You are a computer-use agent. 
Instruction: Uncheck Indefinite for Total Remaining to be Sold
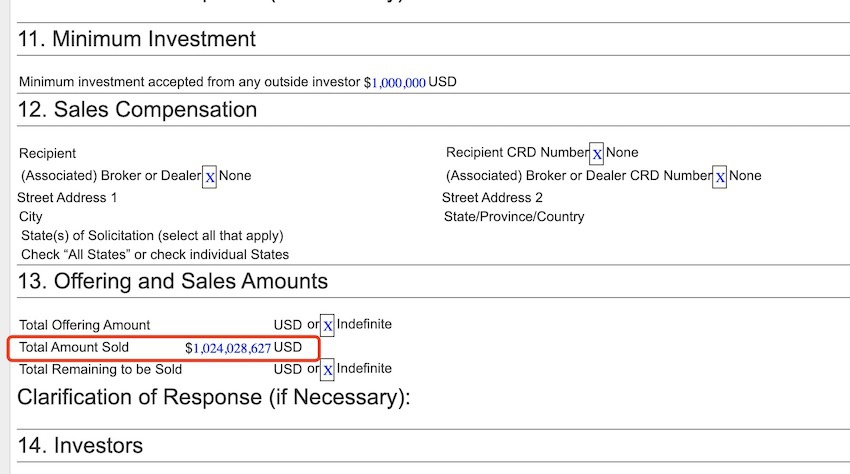(328, 370)
